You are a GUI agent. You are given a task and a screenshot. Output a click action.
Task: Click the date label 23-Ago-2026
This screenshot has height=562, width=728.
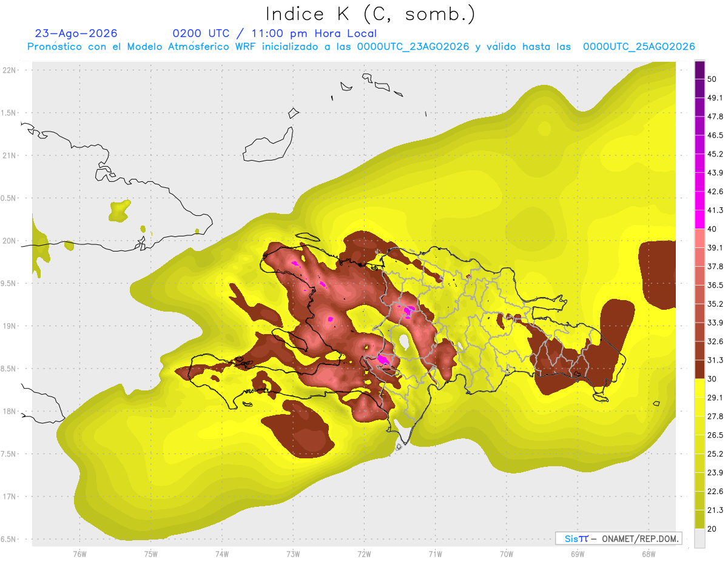pos(76,33)
